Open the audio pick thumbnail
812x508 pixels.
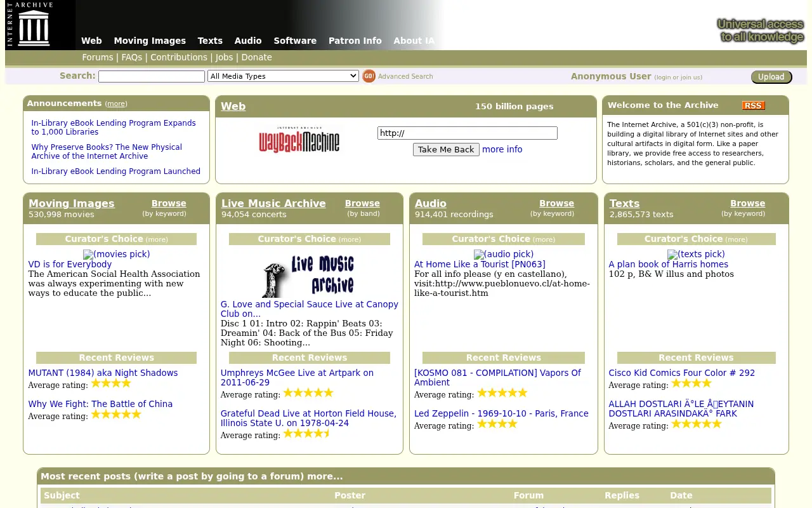504,254
